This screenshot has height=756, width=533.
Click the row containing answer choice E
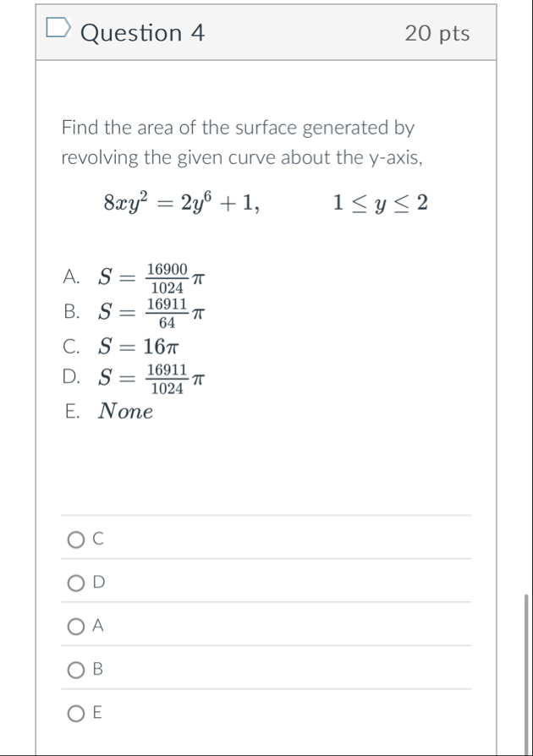click(254, 713)
